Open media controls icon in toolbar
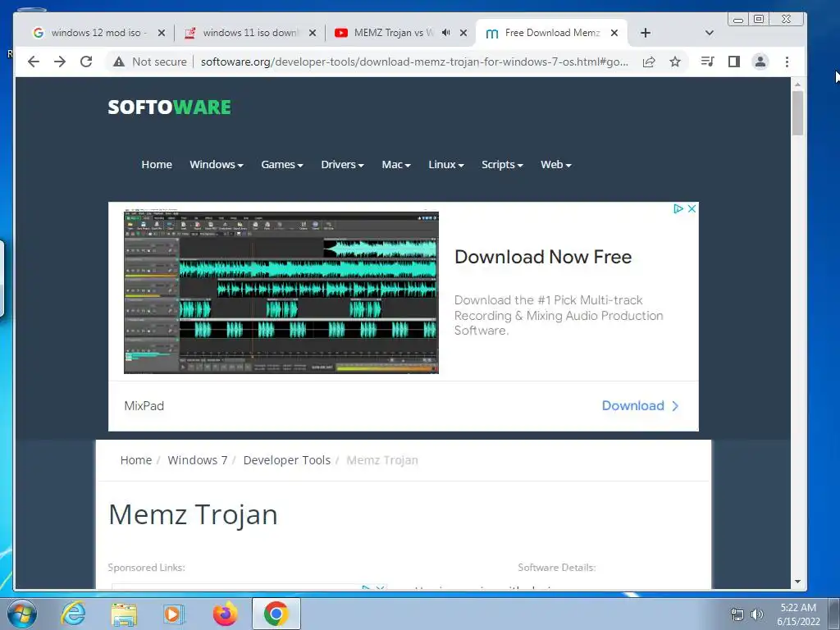Image resolution: width=840 pixels, height=630 pixels. click(707, 62)
